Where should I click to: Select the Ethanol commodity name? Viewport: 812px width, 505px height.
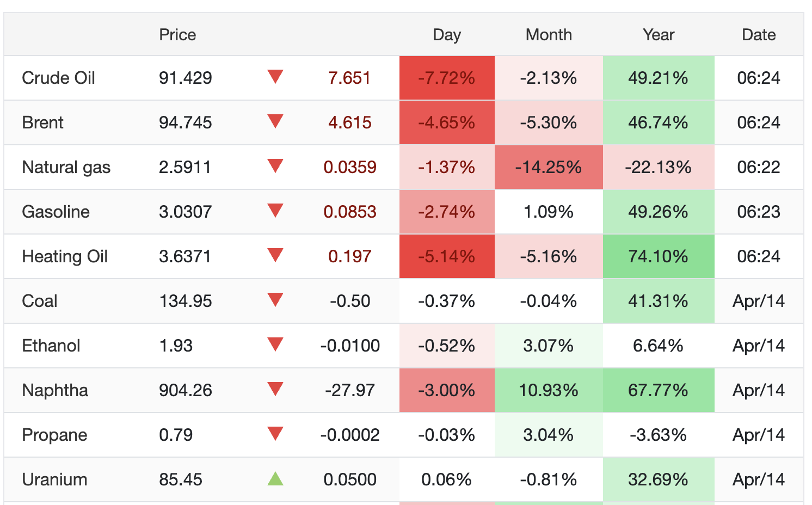click(x=51, y=346)
